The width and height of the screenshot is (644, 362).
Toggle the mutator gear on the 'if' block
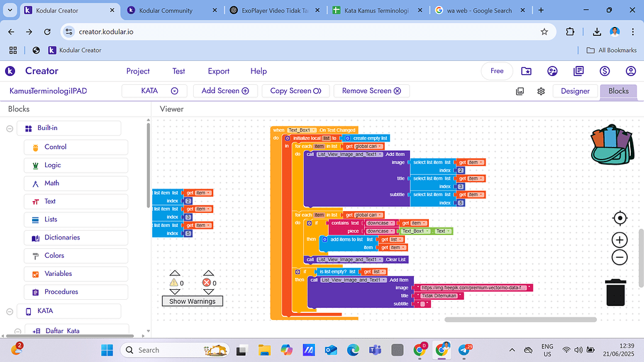(309, 223)
